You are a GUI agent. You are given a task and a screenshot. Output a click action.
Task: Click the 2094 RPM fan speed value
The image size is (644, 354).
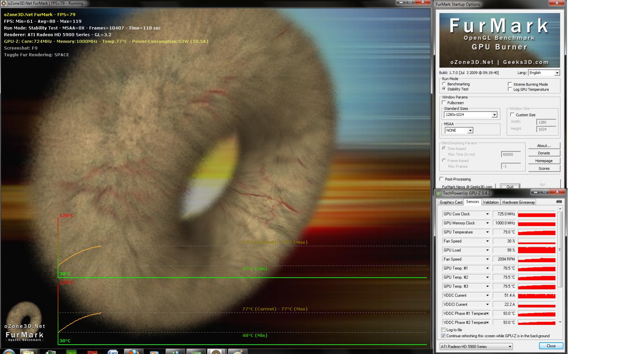tap(504, 259)
